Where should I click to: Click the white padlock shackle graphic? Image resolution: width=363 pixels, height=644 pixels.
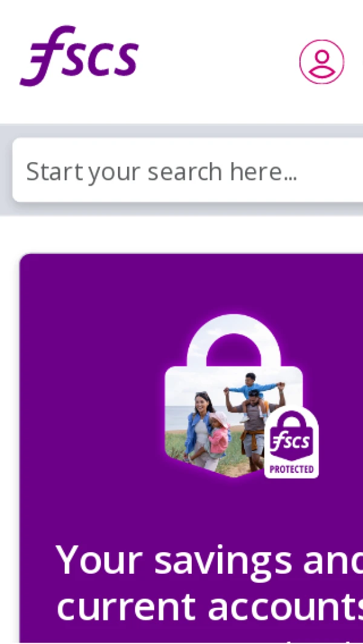[234, 342]
